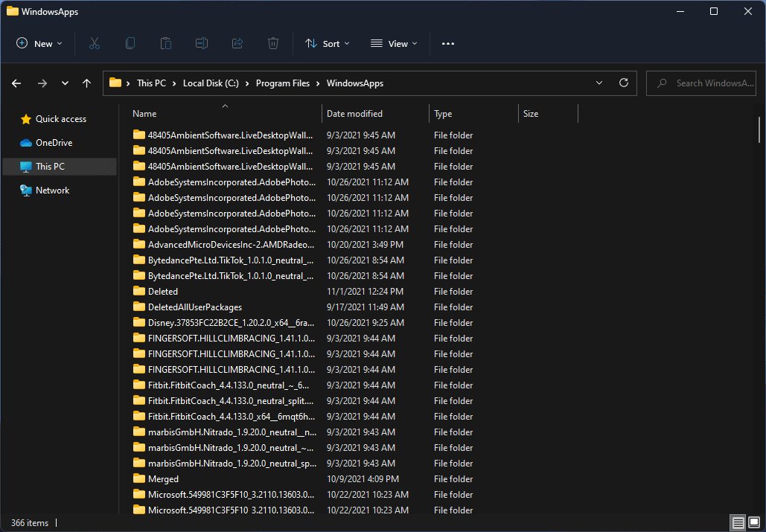This screenshot has width=766, height=532.
Task: Switch to large thumbnails view in status bar
Action: pyautogui.click(x=753, y=523)
